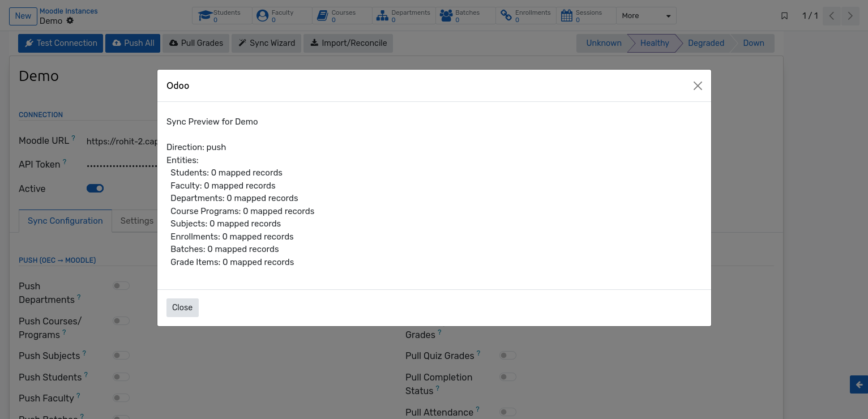Enable Pull Quiz Grades toggle
The image size is (868, 419).
coord(508,356)
